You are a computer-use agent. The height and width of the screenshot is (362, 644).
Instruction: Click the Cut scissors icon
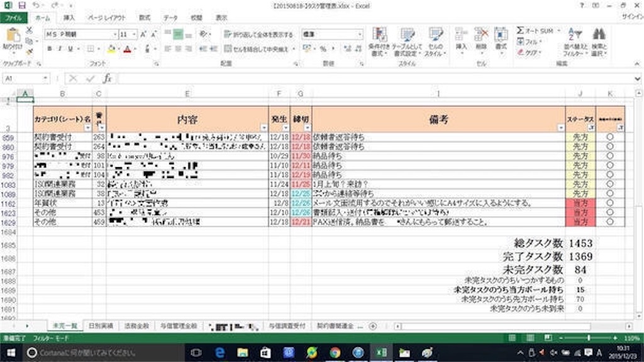click(29, 30)
